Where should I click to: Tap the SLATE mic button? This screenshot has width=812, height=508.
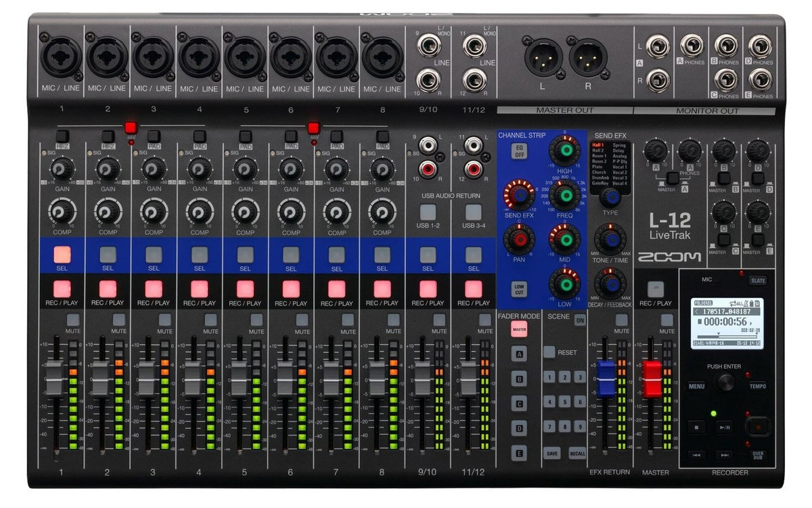(x=757, y=280)
